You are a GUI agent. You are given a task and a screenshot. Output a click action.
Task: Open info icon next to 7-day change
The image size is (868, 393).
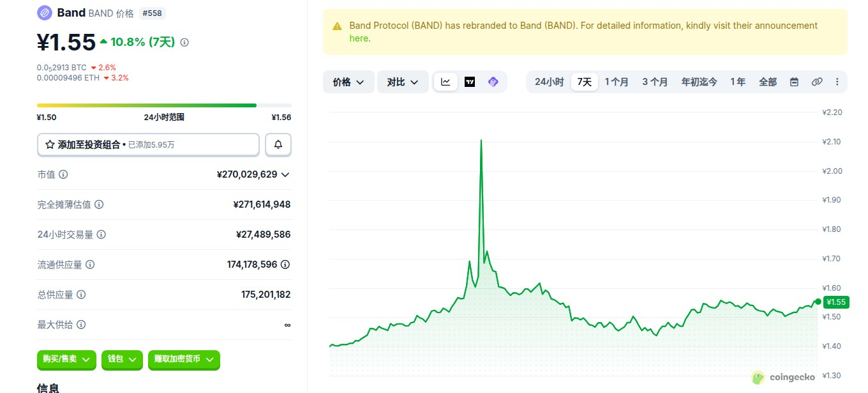184,42
